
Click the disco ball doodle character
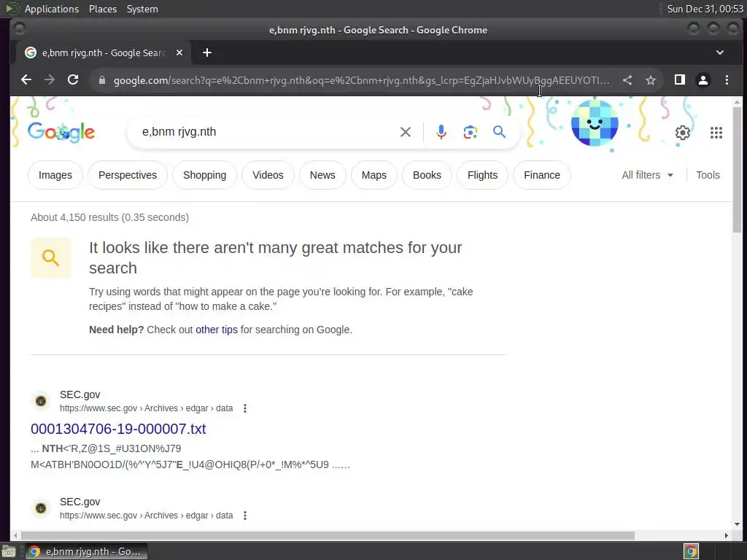tap(595, 122)
